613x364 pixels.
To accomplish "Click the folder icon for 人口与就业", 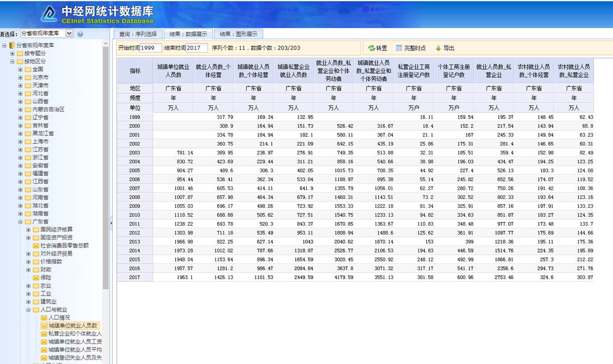I will coord(36,310).
